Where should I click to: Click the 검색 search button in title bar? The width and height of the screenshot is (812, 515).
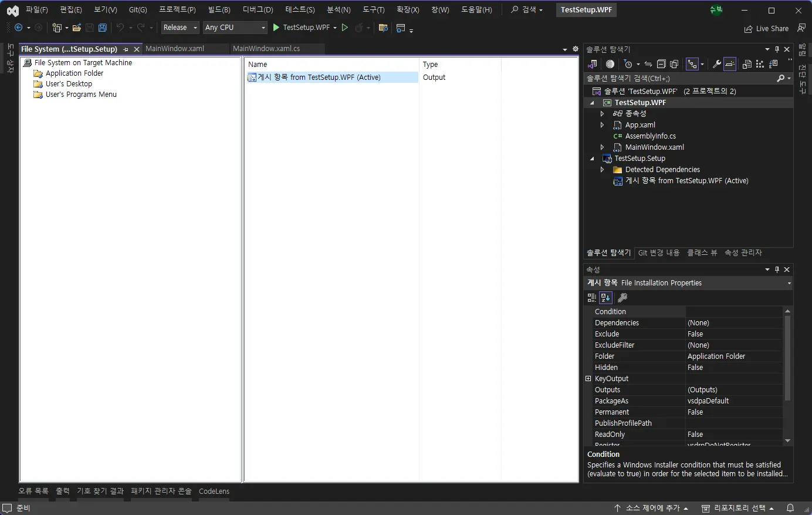(x=527, y=10)
